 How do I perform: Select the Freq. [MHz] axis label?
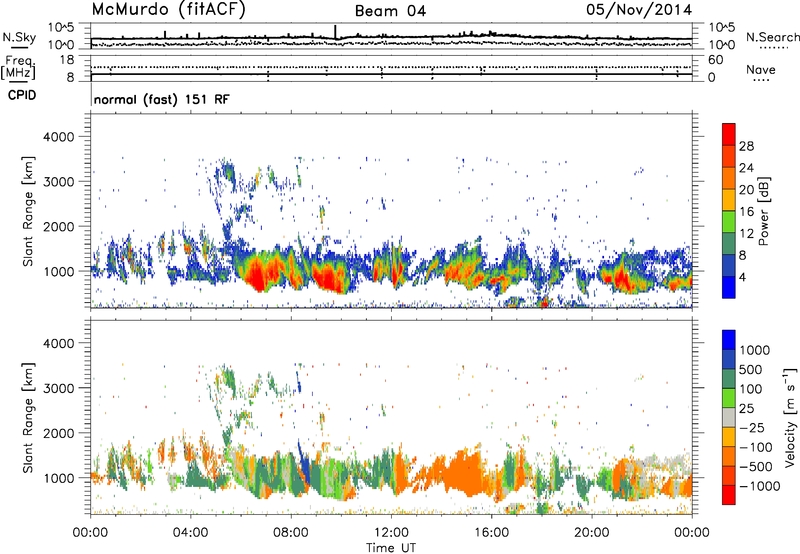coord(18,68)
